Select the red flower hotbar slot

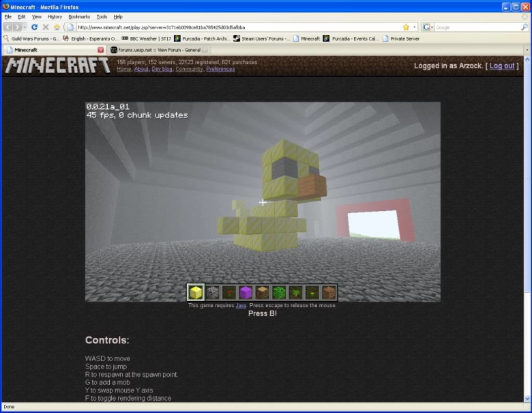(229, 292)
